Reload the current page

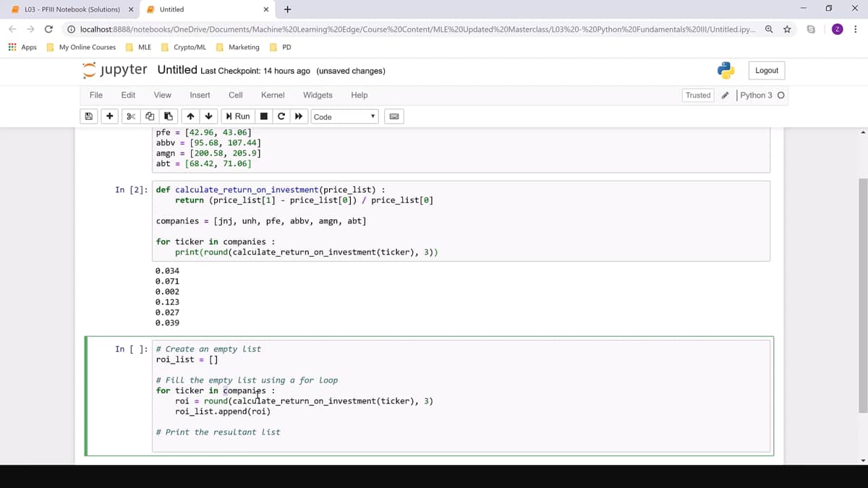coord(48,30)
